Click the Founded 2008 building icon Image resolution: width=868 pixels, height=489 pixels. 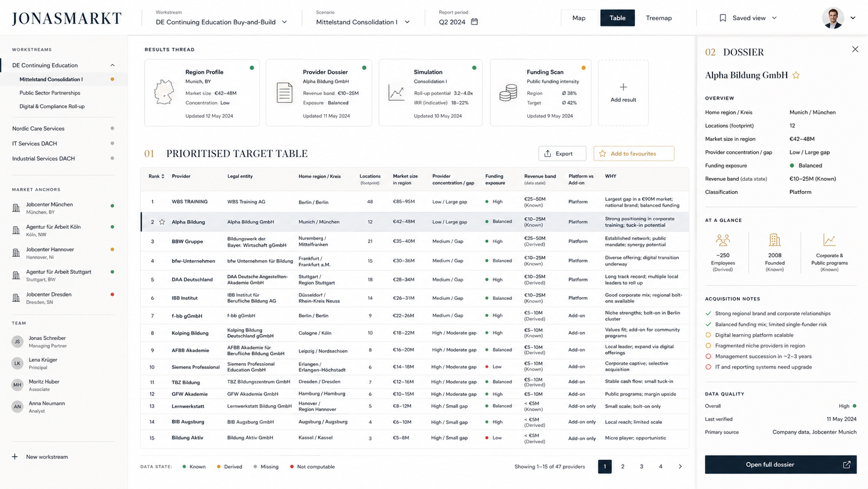(x=775, y=240)
